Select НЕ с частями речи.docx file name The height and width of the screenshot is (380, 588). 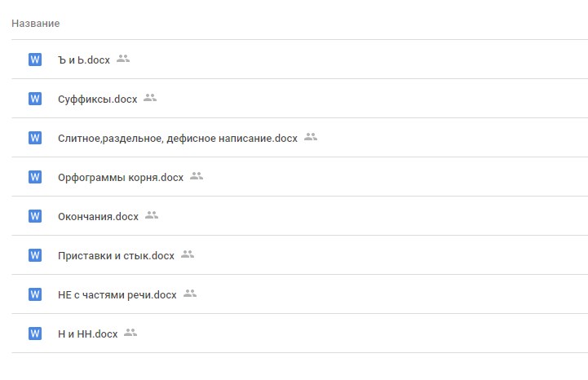[x=117, y=295]
